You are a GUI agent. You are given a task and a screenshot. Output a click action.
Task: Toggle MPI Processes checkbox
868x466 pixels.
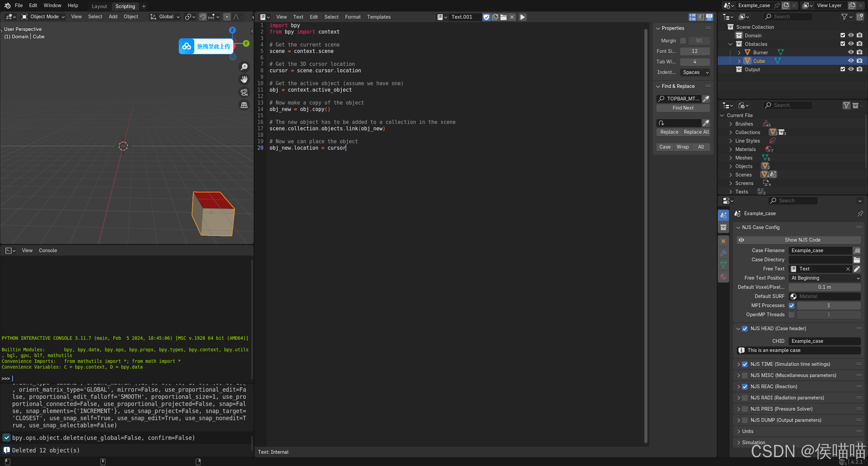(791, 305)
